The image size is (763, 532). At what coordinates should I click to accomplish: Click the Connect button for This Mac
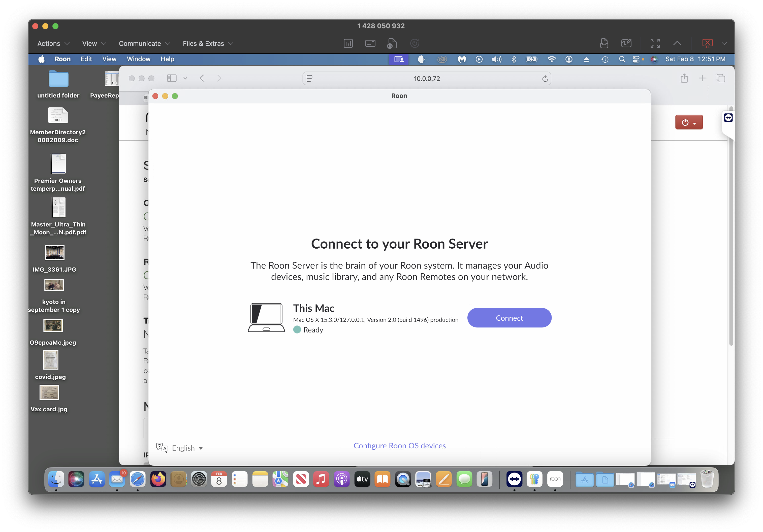pyautogui.click(x=509, y=318)
